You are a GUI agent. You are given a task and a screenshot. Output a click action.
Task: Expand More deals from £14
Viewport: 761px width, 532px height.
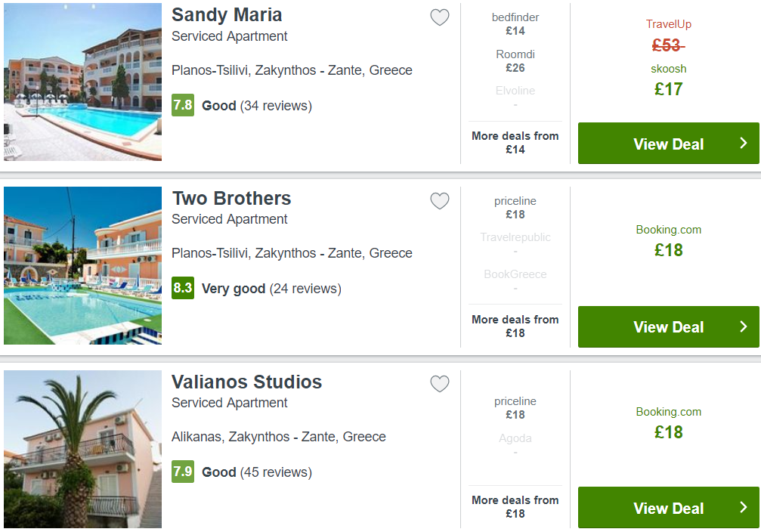click(x=515, y=143)
